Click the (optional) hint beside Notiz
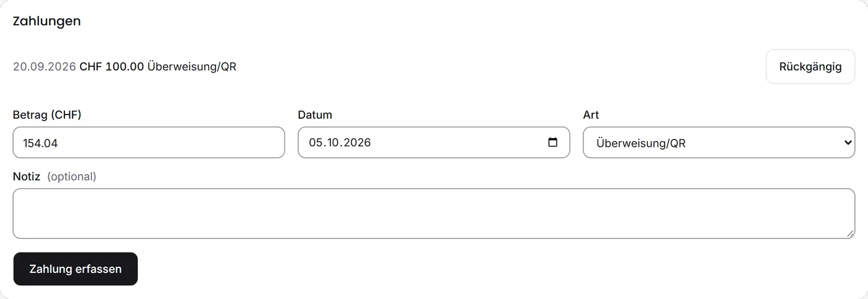Viewport: 868px width, 299px height. point(72,176)
